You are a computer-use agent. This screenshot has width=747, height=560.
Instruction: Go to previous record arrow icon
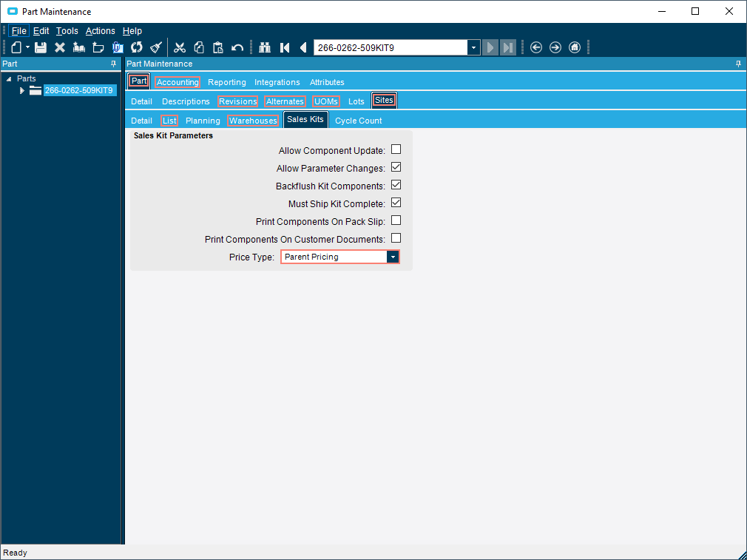coord(303,47)
